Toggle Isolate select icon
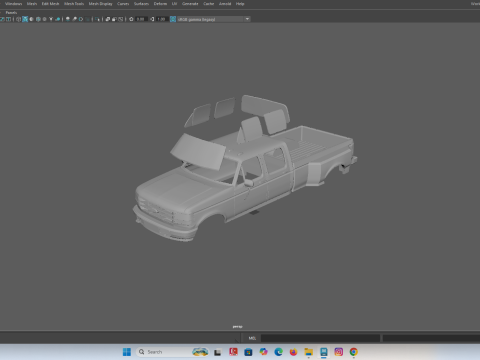The width and height of the screenshot is (480, 360). pos(97,19)
